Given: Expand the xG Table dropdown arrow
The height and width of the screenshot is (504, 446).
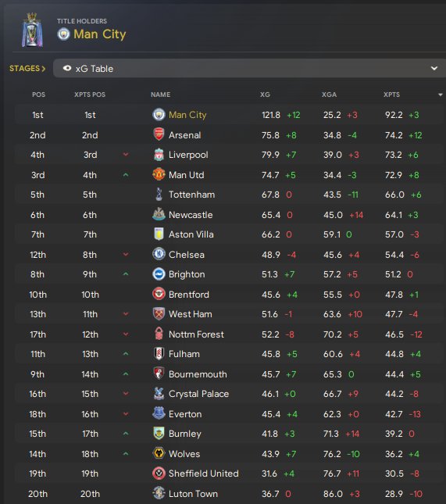Looking at the screenshot, I should click(434, 68).
